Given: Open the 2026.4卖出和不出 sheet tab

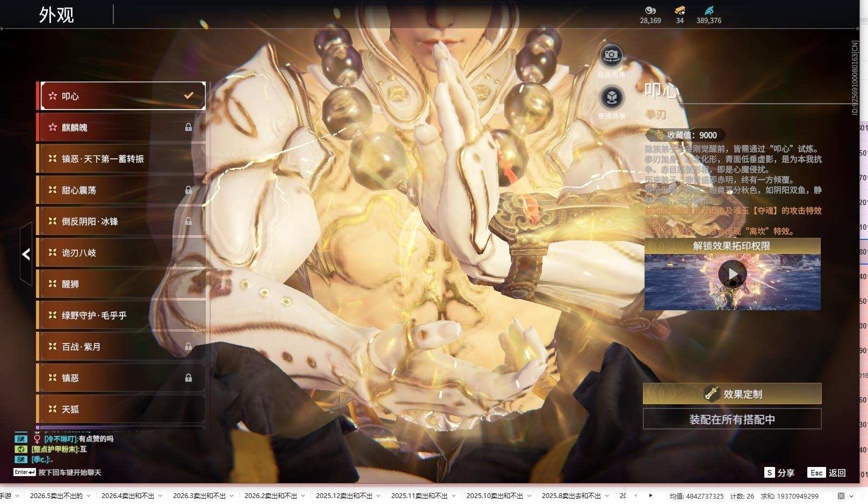Looking at the screenshot, I should pyautogui.click(x=128, y=495).
